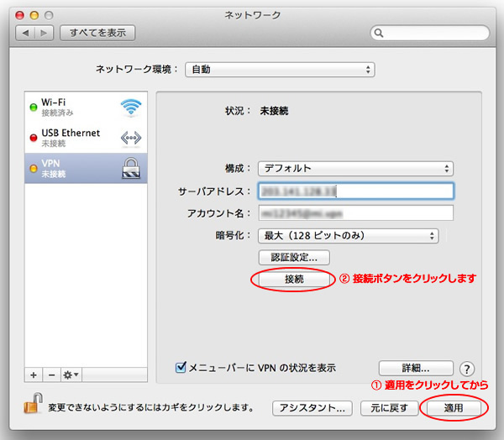Click the サーバアドレス input field
This screenshot has height=440, width=504.
pos(355,191)
